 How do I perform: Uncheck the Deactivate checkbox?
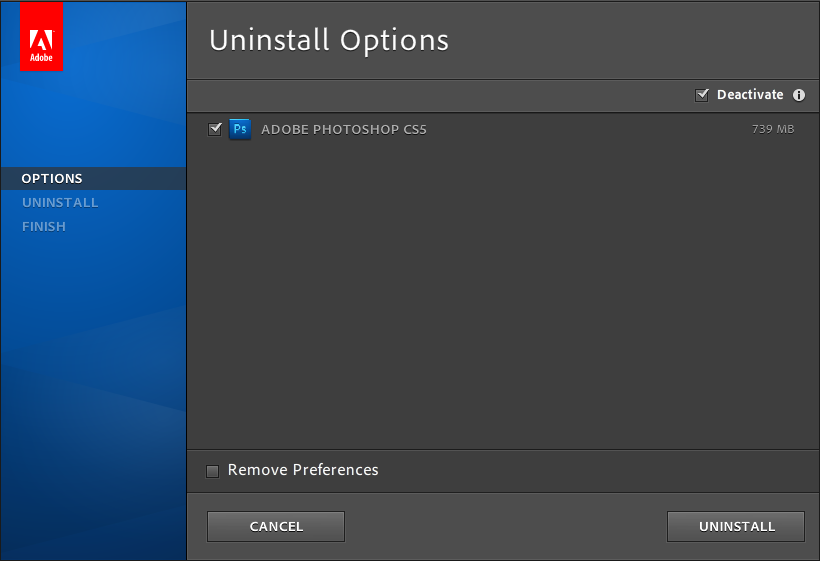click(702, 95)
